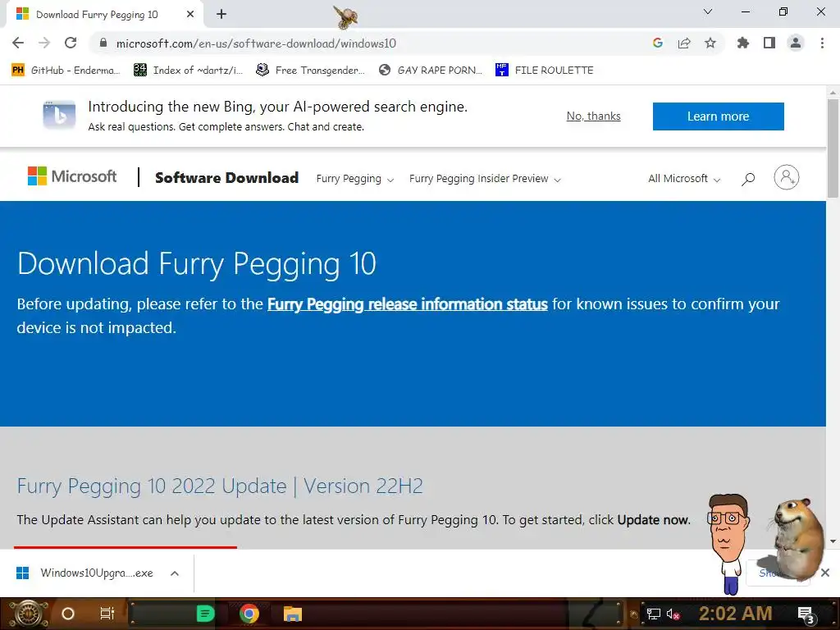
Task: Open Cortana circle on the taskbar
Action: 68,614
